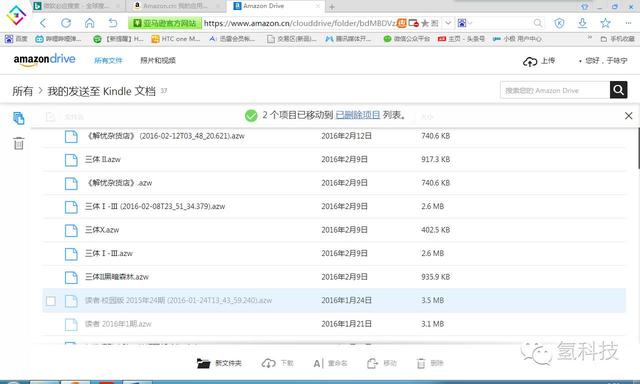Viewport: 640px width, 384px height.
Task: Open the 照片和视频 navigation tab
Action: tap(158, 60)
